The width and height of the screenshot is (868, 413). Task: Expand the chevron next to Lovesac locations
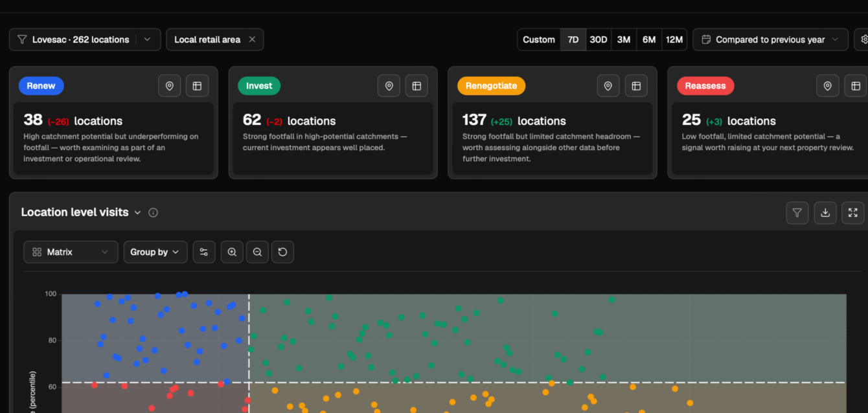[148, 39]
